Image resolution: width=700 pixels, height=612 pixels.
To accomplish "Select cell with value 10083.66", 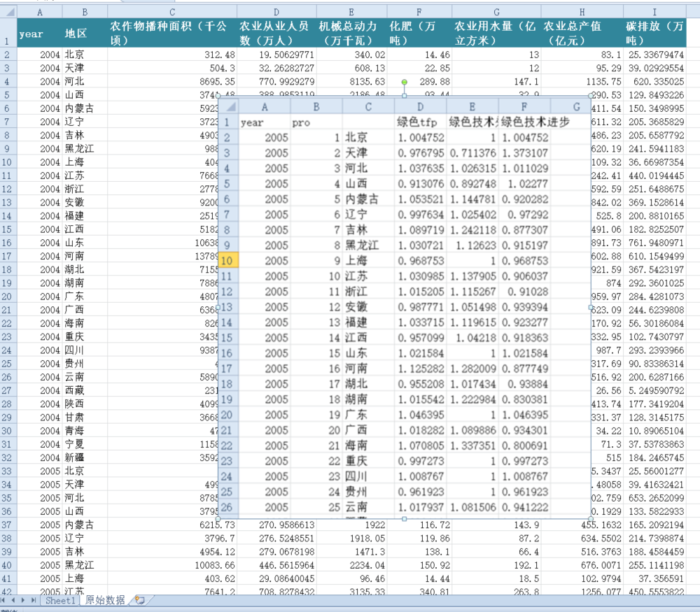I will [172, 565].
